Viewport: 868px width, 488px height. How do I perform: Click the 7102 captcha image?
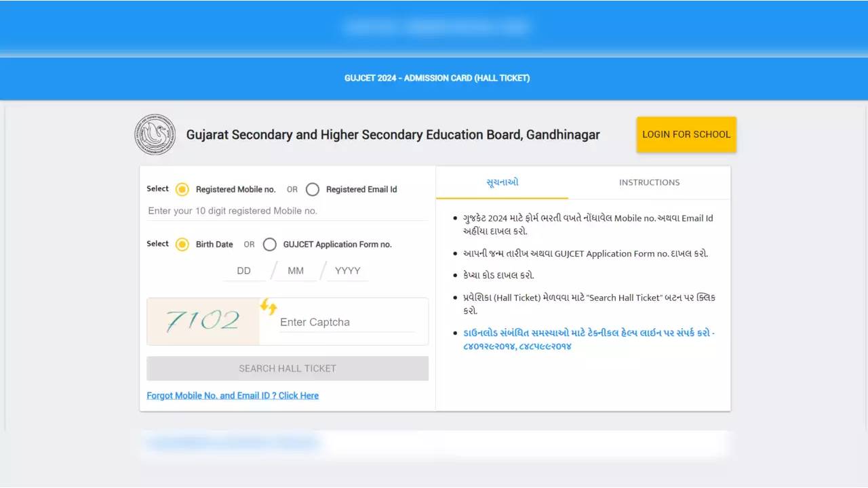pos(203,321)
